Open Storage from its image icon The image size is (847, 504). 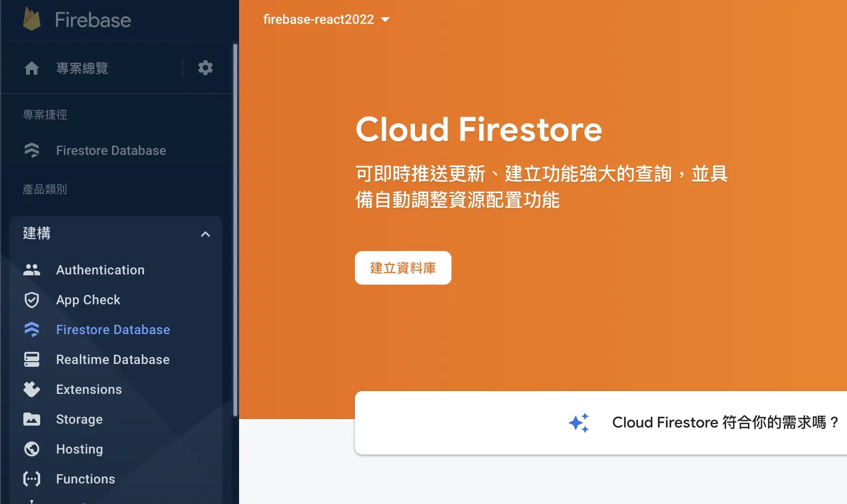coord(31,419)
